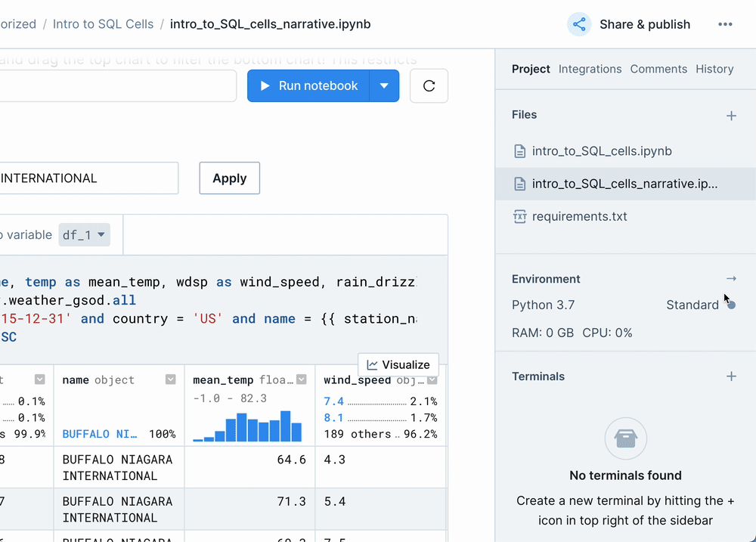Click the restart icon beside Run notebook

[429, 85]
